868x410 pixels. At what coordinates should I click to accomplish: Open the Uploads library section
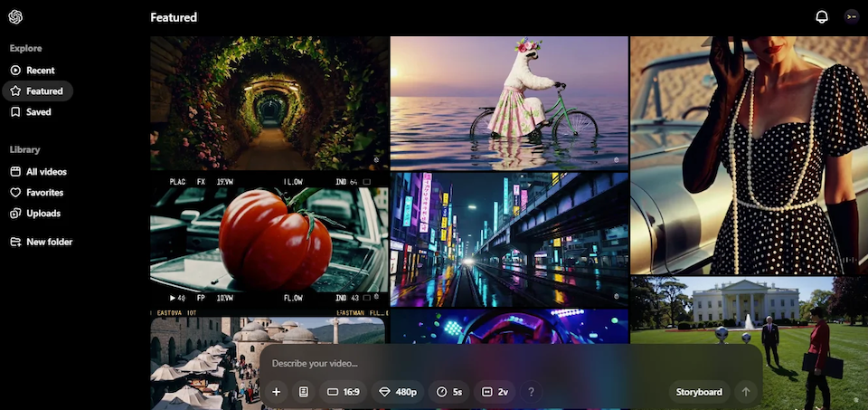38,214
